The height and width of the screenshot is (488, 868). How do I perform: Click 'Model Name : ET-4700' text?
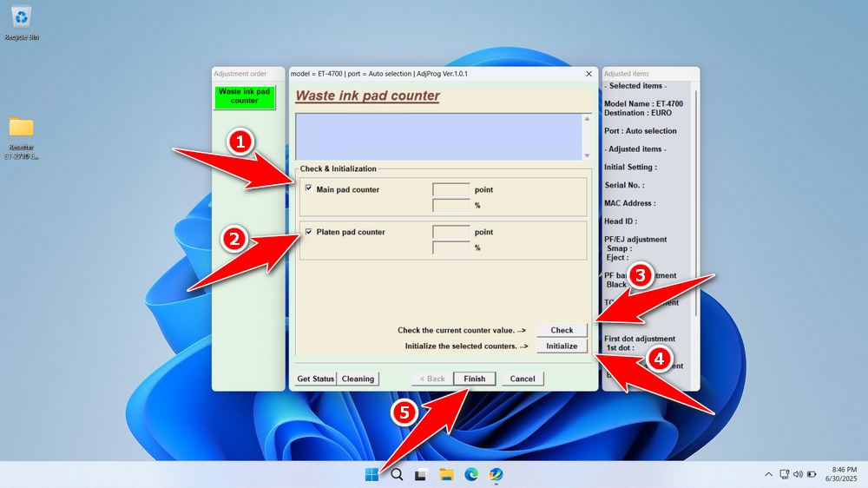point(643,103)
